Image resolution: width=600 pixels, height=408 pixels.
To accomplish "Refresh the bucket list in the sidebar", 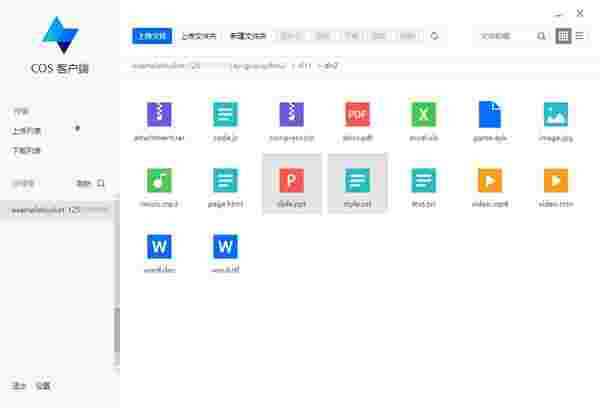I will pyautogui.click(x=101, y=183).
